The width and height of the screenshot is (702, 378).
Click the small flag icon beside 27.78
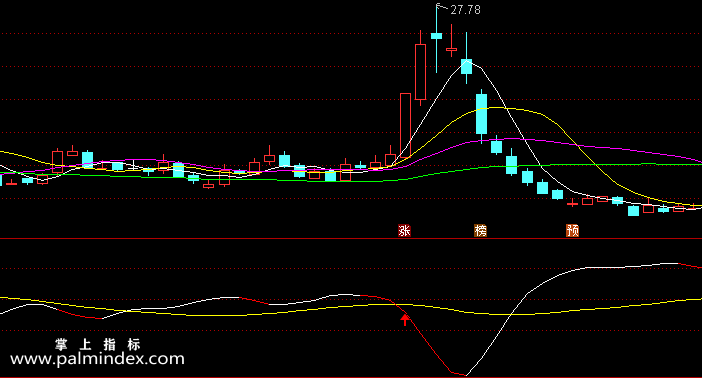tap(440, 6)
